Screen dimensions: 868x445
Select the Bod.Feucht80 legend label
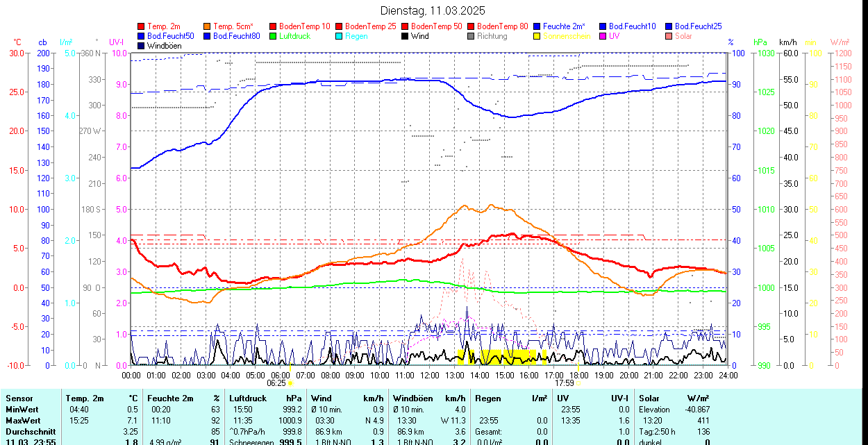click(x=237, y=36)
